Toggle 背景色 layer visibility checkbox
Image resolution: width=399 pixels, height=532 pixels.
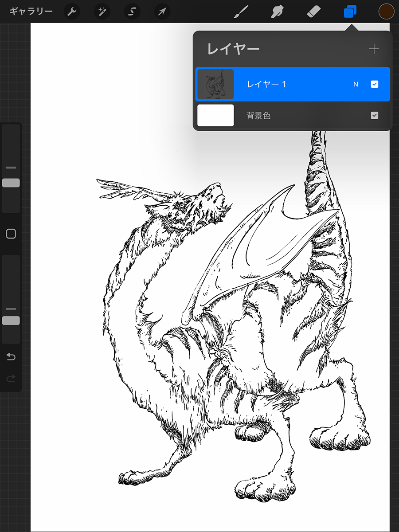(375, 116)
